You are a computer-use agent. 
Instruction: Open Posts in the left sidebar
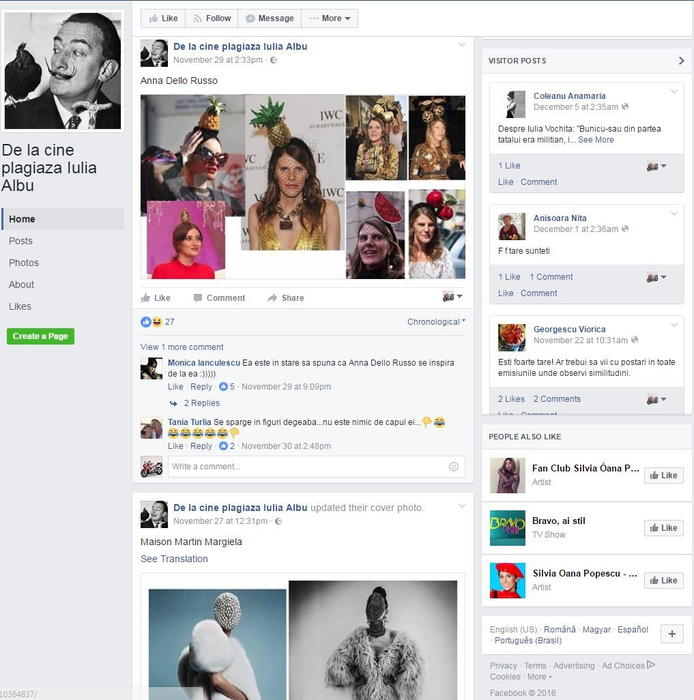coord(21,241)
